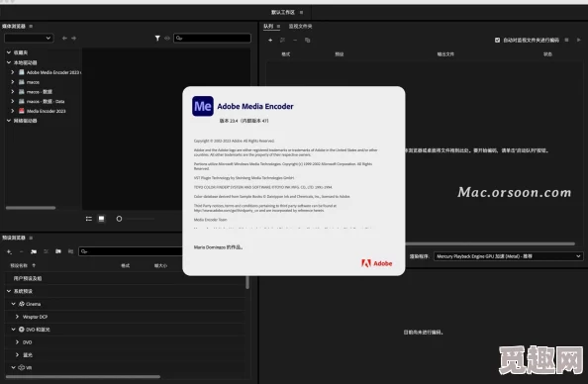The image size is (588, 384).
Task: Expand the Media Encoder 2023 volume
Action: point(13,111)
